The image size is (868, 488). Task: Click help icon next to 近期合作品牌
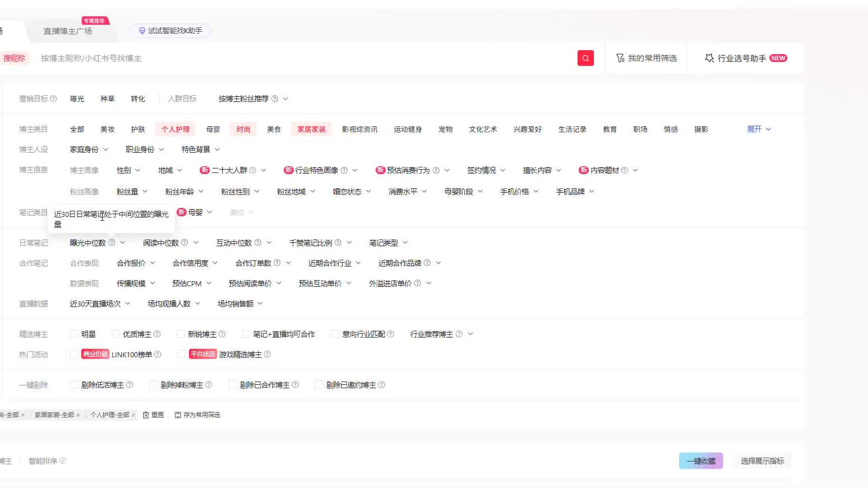[427, 263]
